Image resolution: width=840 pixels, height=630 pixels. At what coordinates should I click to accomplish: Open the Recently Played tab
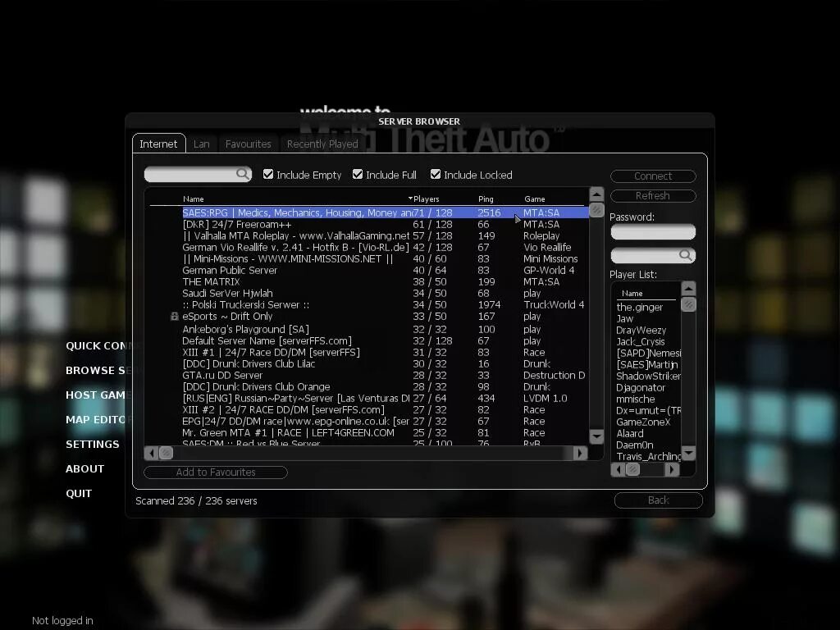coord(322,144)
